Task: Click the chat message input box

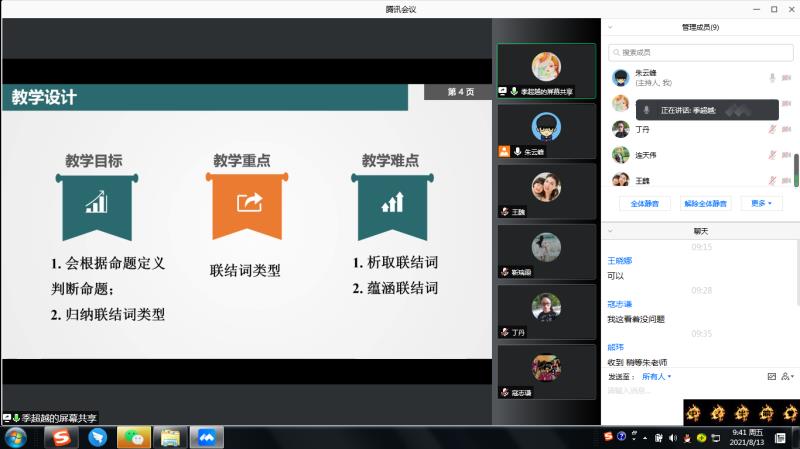Action: click(x=690, y=390)
